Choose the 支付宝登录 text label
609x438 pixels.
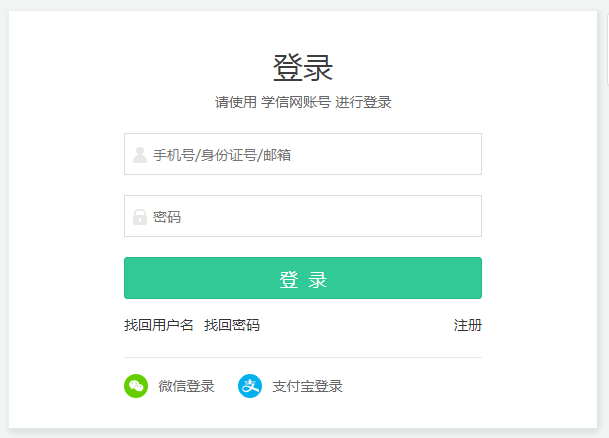[307, 386]
